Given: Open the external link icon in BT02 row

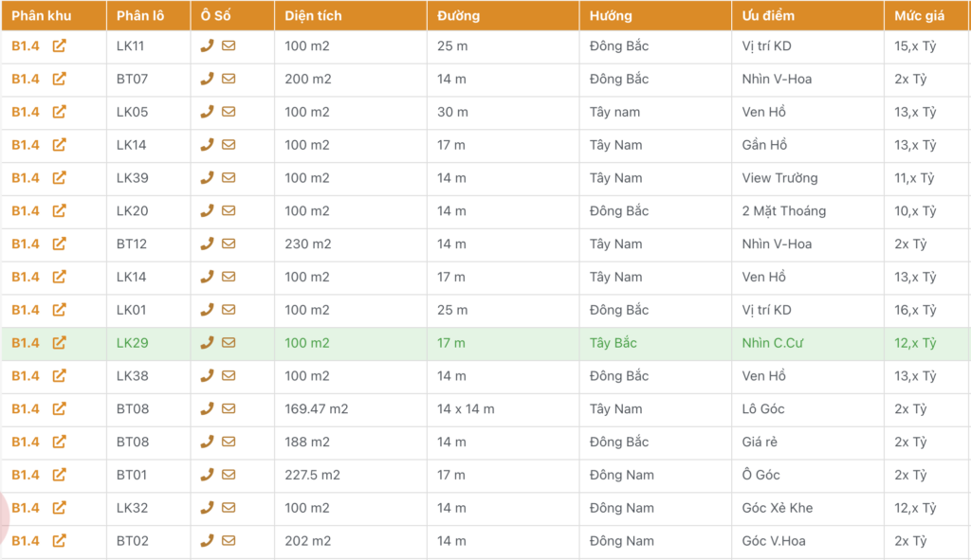Looking at the screenshot, I should (x=59, y=540).
